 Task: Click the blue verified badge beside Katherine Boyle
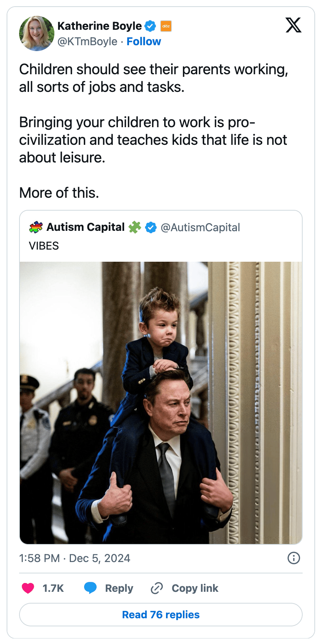150,26
